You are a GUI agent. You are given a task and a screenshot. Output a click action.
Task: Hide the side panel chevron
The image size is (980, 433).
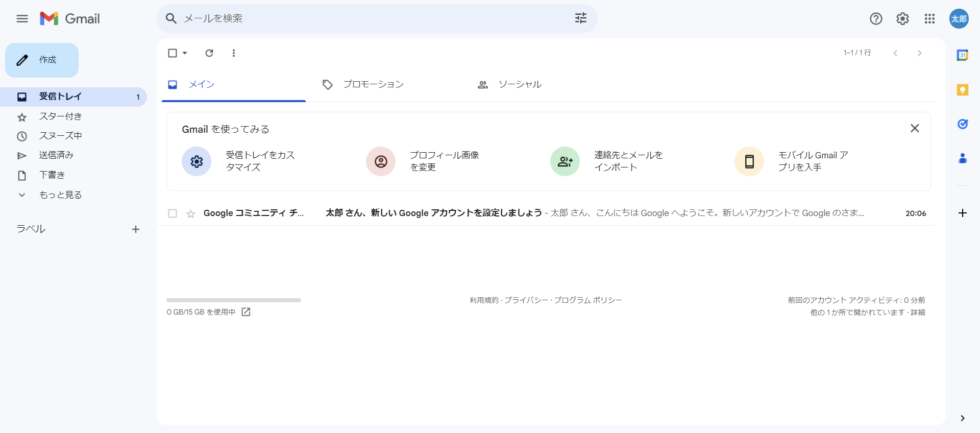(x=962, y=418)
